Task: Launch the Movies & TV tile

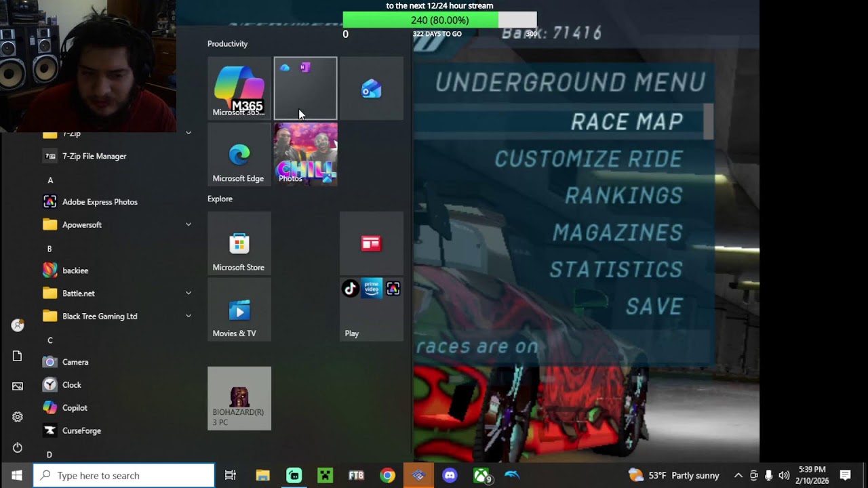Action: point(239,309)
